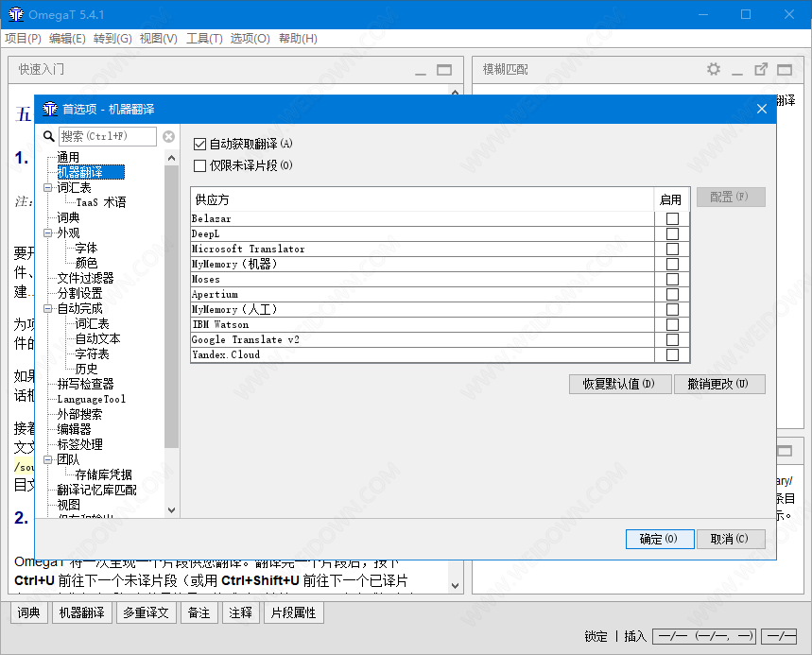The image size is (812, 655).
Task: Switch to the 片段属性 bottom tab
Action: [x=294, y=612]
